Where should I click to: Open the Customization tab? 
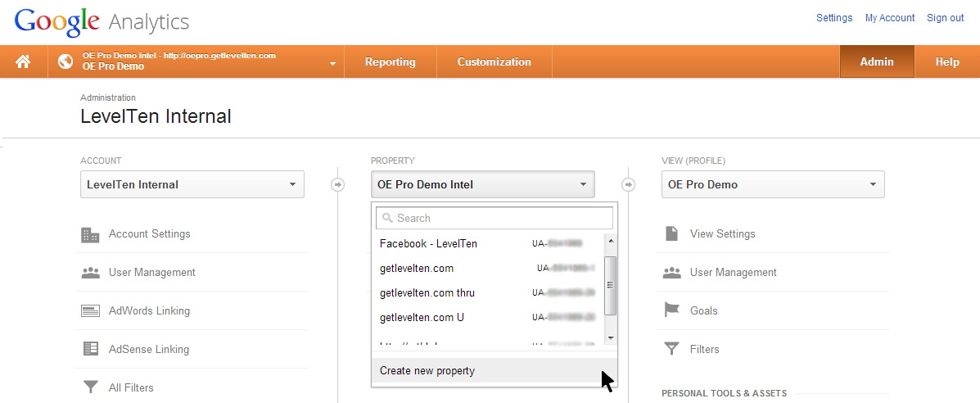coord(494,62)
